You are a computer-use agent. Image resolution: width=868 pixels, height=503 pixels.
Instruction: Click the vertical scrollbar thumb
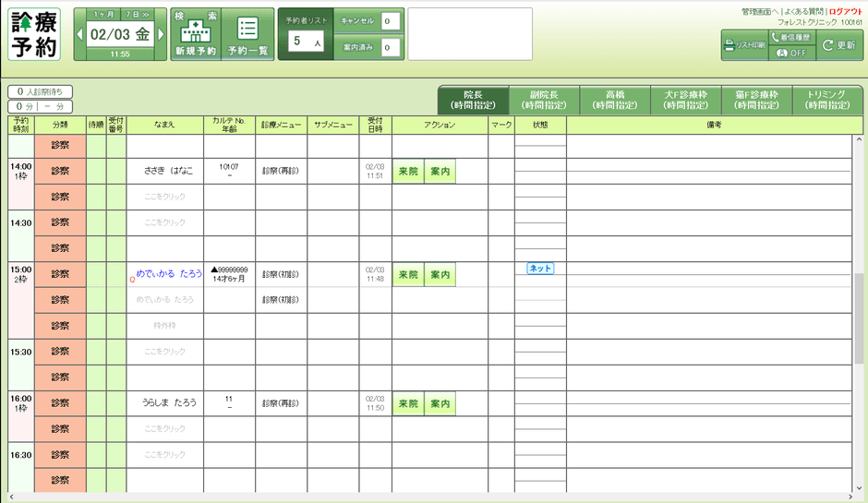(x=859, y=318)
